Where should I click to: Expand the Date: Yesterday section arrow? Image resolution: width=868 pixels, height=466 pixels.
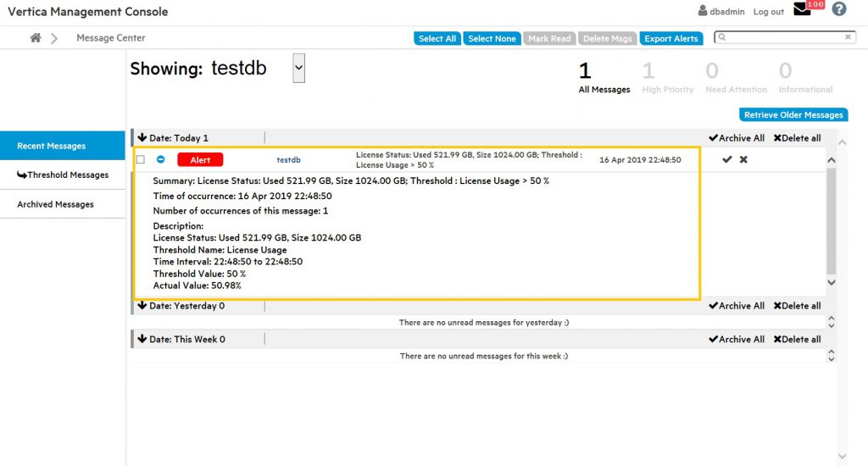(x=142, y=305)
